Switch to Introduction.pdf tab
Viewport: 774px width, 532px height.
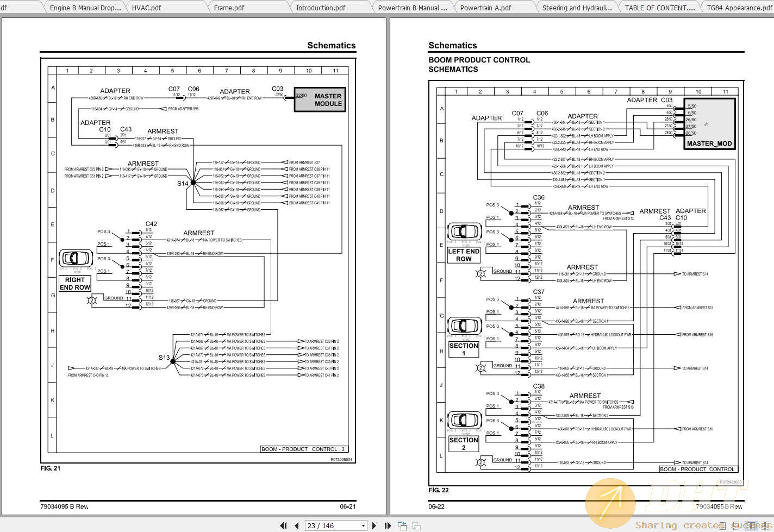[321, 8]
